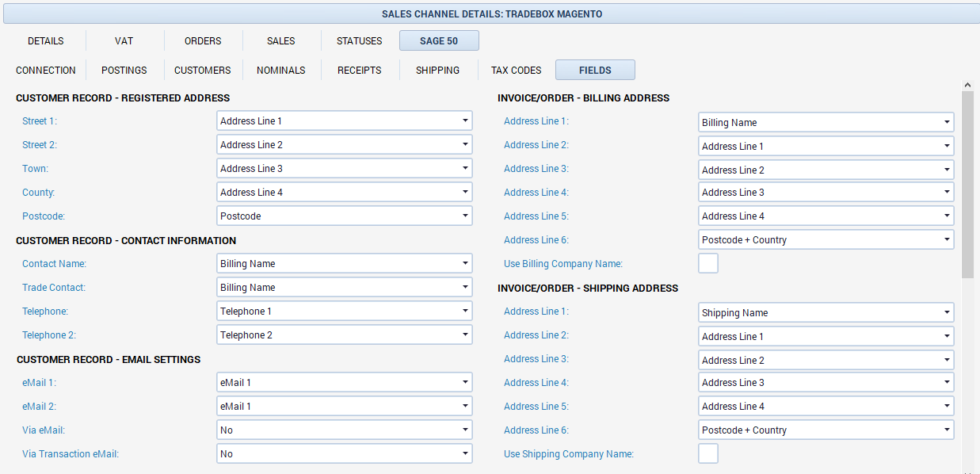Open the Tax Codes tab
Image resolution: width=980 pixels, height=474 pixels.
point(516,71)
